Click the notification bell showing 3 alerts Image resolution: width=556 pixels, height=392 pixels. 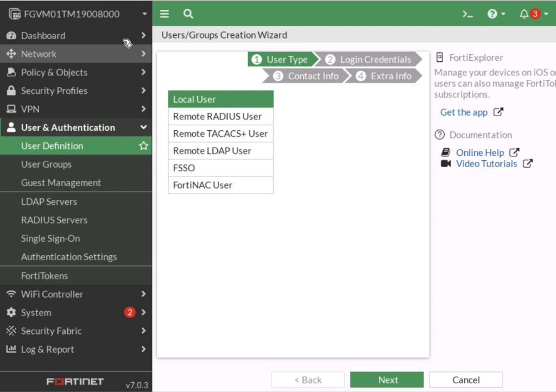(525, 14)
